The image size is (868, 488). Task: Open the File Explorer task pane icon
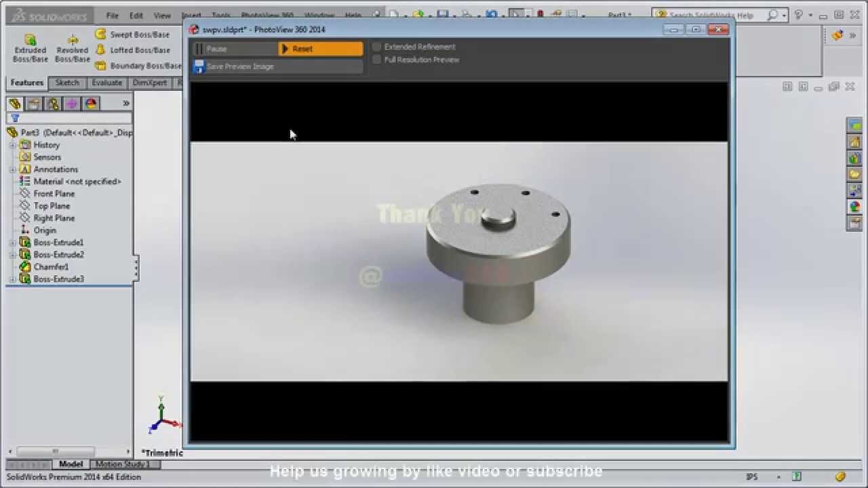click(854, 158)
